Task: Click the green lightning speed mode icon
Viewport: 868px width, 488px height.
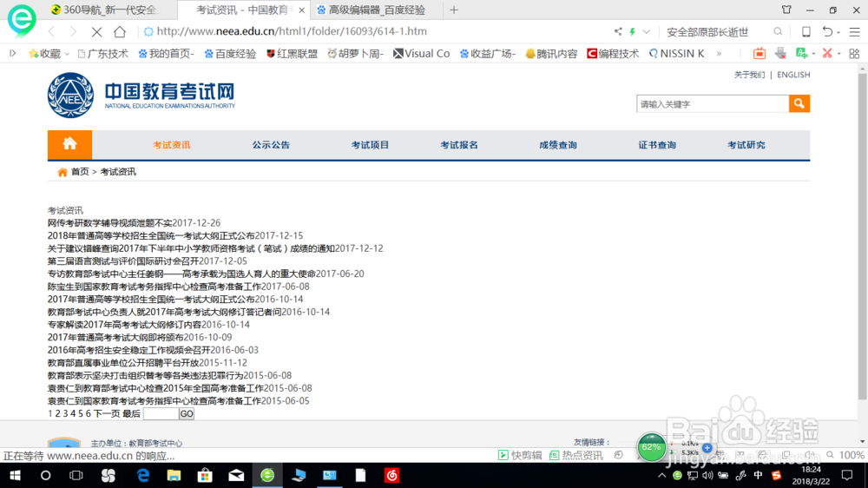Action: (632, 31)
